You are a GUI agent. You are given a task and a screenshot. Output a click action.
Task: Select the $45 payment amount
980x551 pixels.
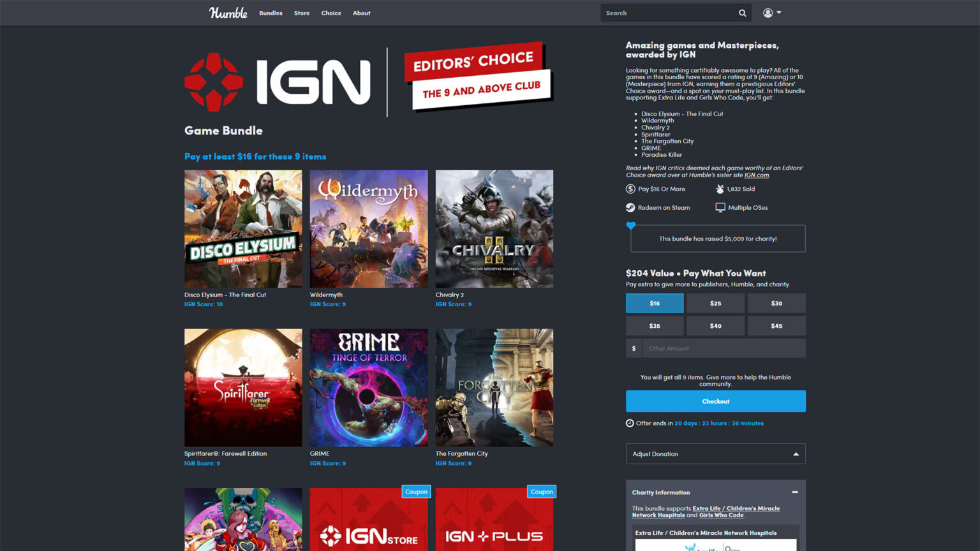(x=776, y=326)
